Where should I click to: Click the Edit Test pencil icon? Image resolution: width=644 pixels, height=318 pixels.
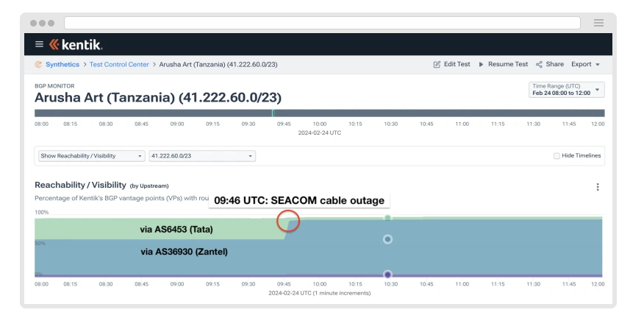(437, 64)
